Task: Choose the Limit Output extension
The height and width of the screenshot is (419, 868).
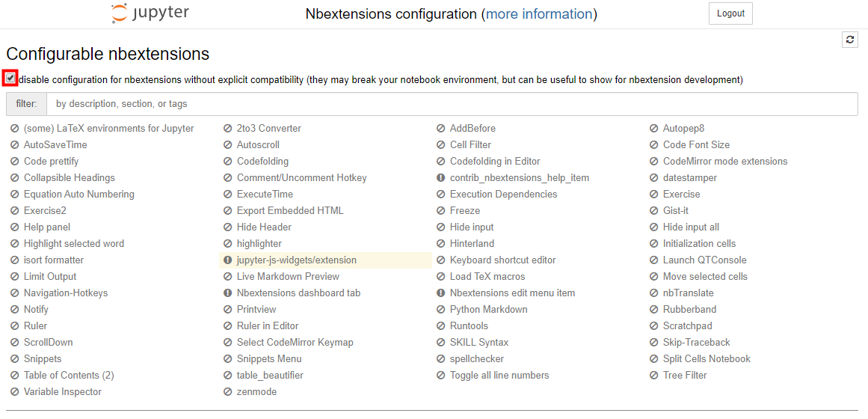Action: click(50, 277)
